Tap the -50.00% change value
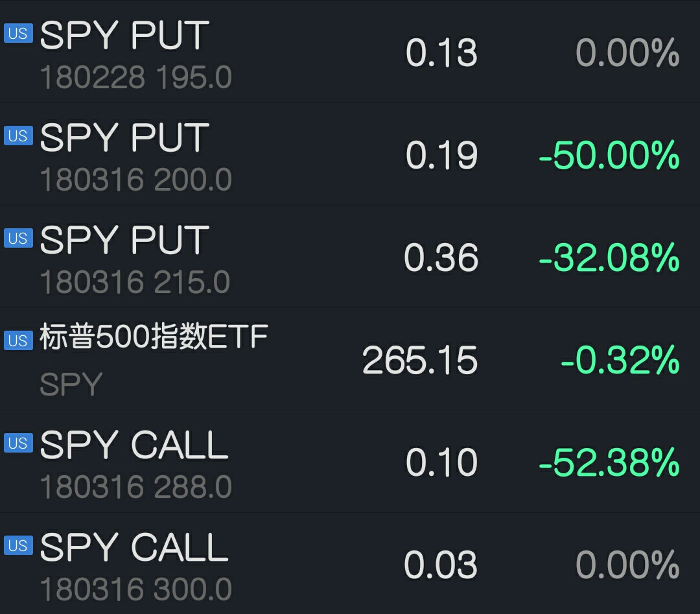The width and height of the screenshot is (700, 614). 609,156
